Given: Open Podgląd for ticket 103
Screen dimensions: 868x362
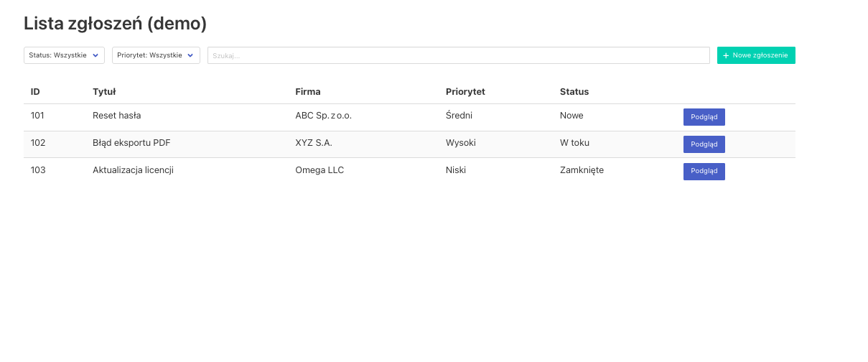Looking at the screenshot, I should click(x=704, y=172).
